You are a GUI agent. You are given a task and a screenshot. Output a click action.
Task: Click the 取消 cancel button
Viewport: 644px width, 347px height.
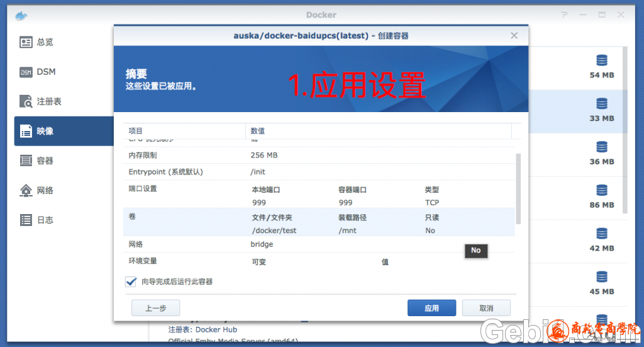(486, 308)
